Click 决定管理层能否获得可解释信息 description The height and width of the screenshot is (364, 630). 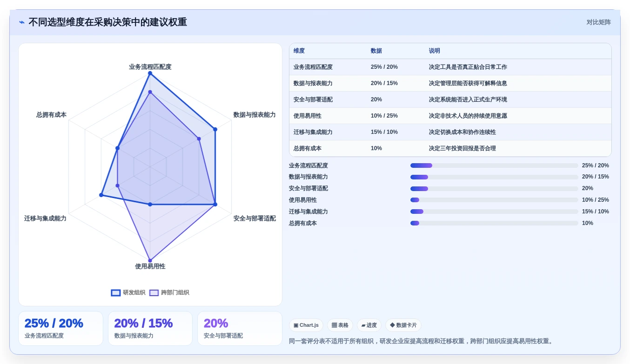click(x=468, y=83)
